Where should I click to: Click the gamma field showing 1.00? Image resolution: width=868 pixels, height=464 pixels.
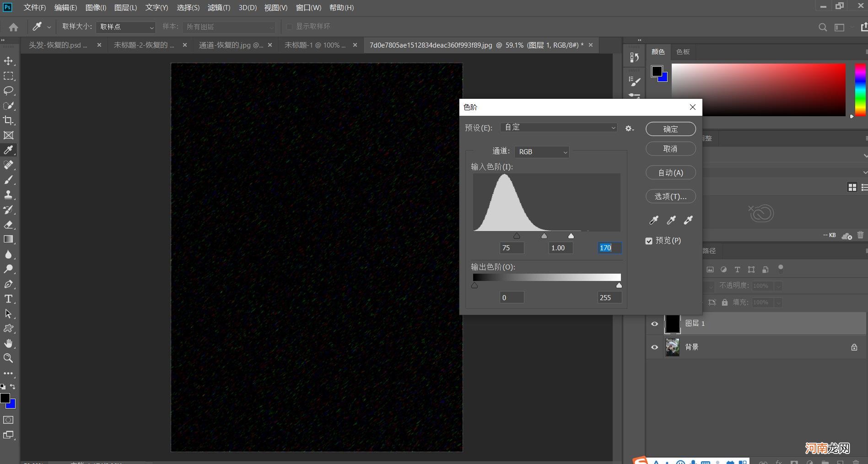[561, 248]
